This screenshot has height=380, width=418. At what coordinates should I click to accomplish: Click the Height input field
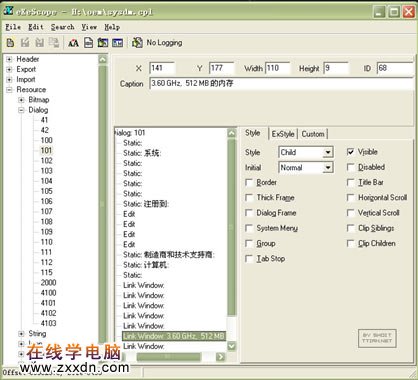click(336, 68)
